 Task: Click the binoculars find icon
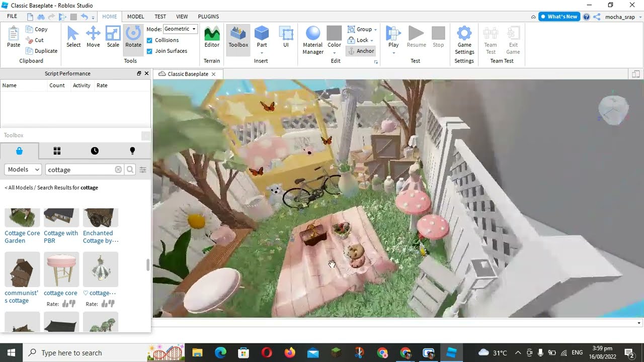click(41, 17)
